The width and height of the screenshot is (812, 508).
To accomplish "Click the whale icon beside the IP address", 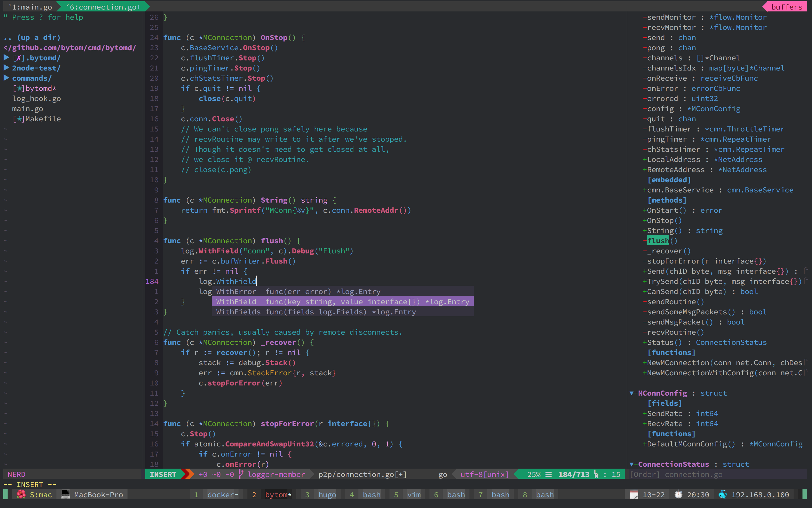I will [723, 494].
